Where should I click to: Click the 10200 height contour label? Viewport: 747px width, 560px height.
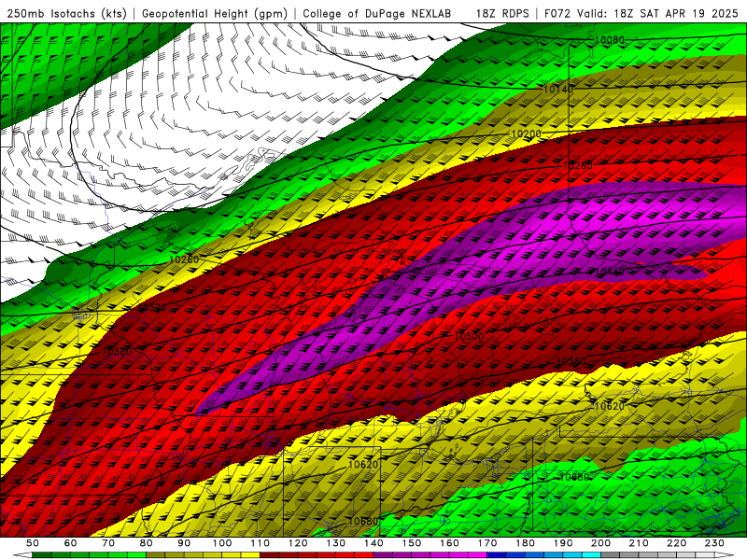[x=526, y=134]
